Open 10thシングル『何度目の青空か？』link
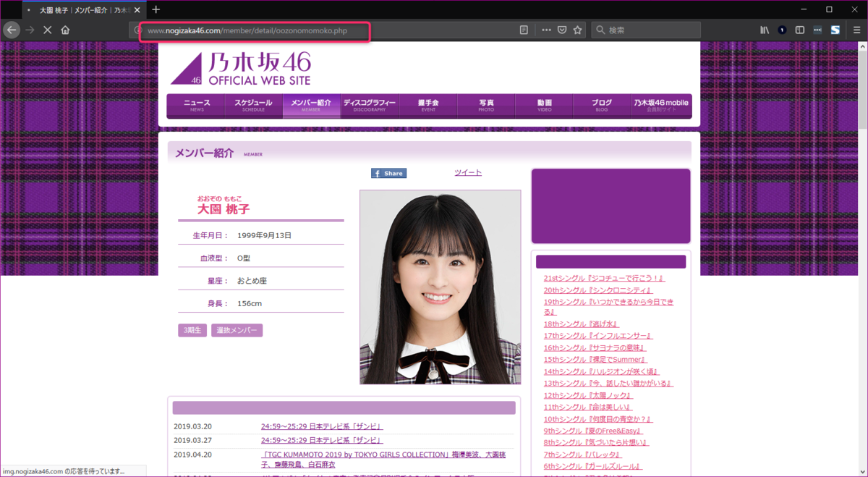Viewport: 868px width, 477px height. (599, 419)
